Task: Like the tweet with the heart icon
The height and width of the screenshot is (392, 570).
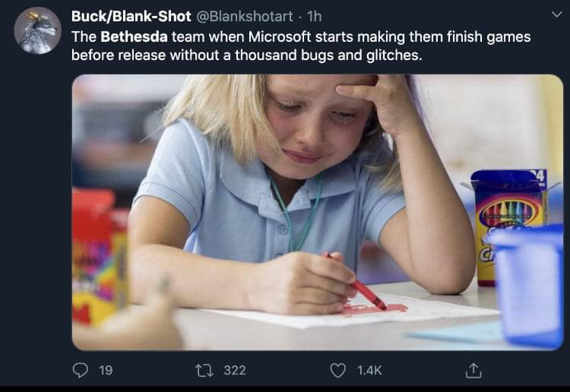Action: (x=338, y=370)
